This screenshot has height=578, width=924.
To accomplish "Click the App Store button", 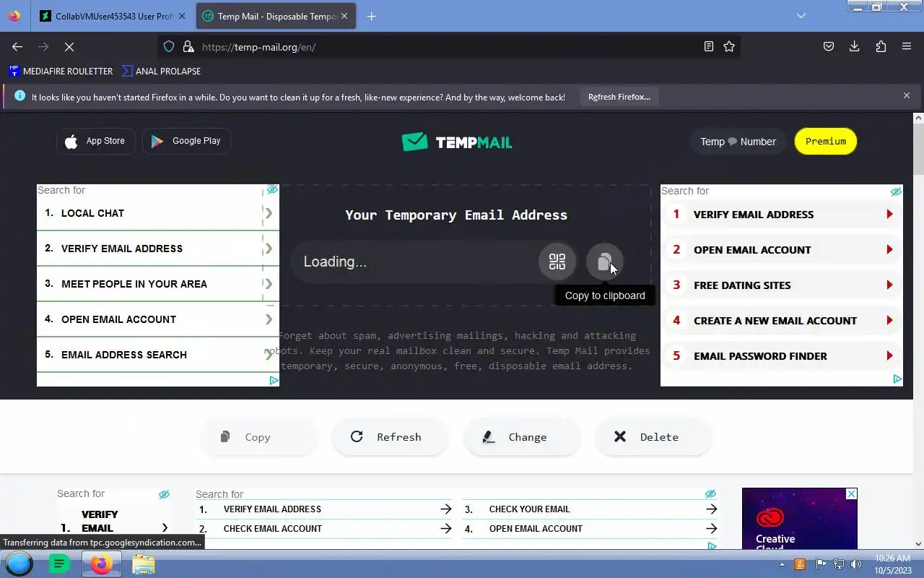I will click(x=96, y=141).
